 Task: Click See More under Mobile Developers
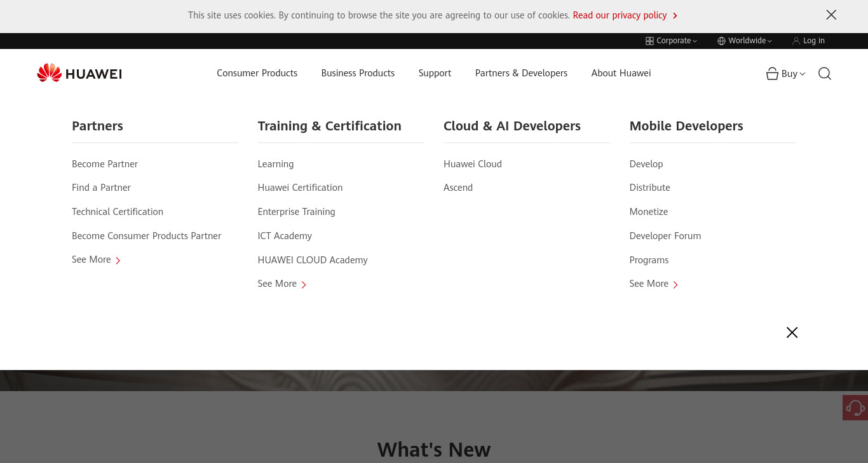click(654, 284)
